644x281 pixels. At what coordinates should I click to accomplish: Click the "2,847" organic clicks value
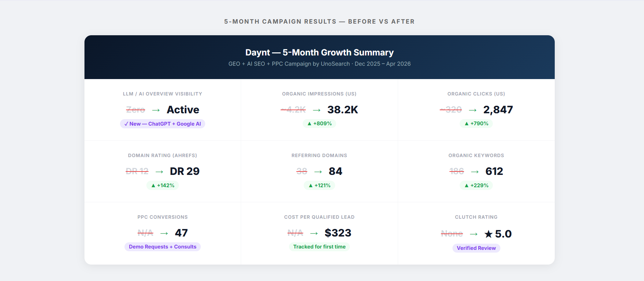coord(498,110)
